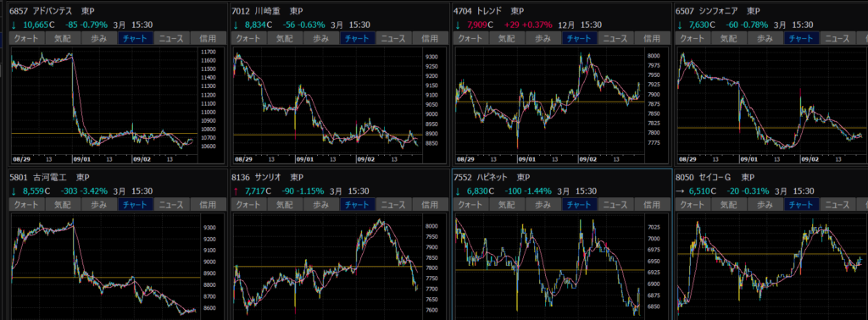Click the yellow reference line on 古河電工 chart
868x320 pixels.
click(105, 277)
